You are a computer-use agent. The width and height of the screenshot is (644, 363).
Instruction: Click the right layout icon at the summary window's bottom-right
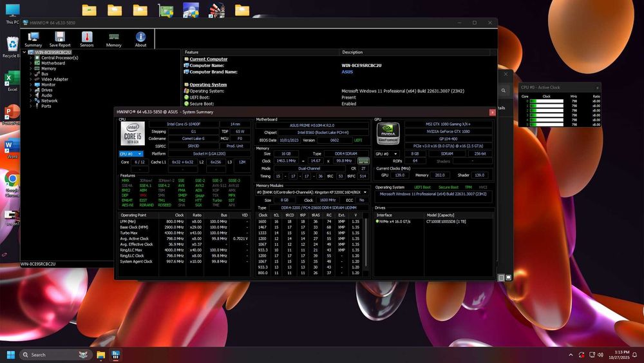pos(509,278)
